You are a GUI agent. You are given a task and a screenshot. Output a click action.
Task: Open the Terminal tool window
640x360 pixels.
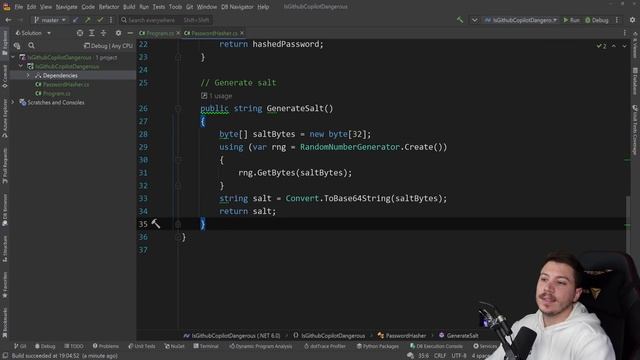tap(206, 346)
